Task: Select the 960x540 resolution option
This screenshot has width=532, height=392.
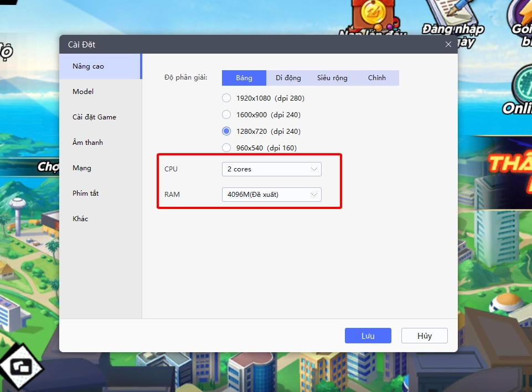Action: pyautogui.click(x=226, y=148)
